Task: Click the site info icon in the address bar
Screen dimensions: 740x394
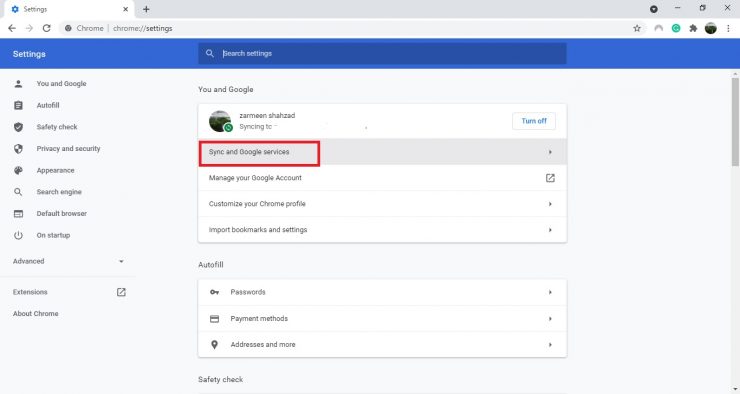Action: [68, 28]
